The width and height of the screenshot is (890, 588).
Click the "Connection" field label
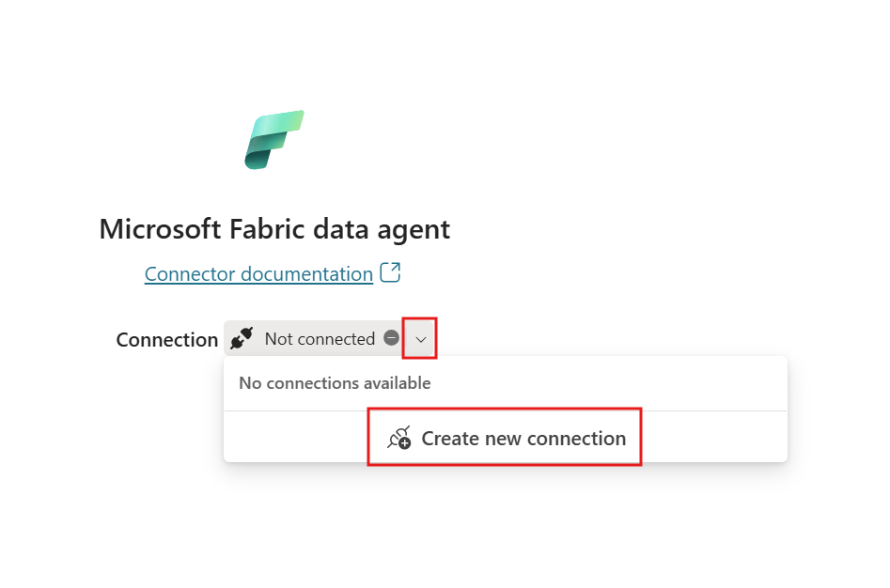[x=166, y=339]
